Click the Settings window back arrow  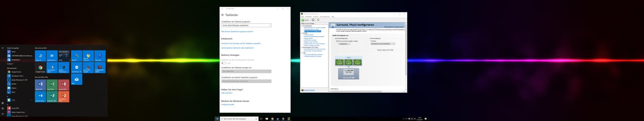coord(222,8)
